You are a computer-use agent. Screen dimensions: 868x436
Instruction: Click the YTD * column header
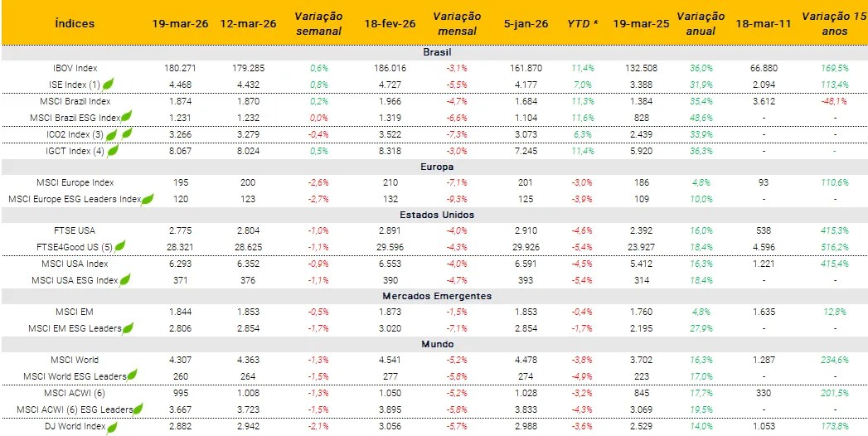pyautogui.click(x=584, y=23)
